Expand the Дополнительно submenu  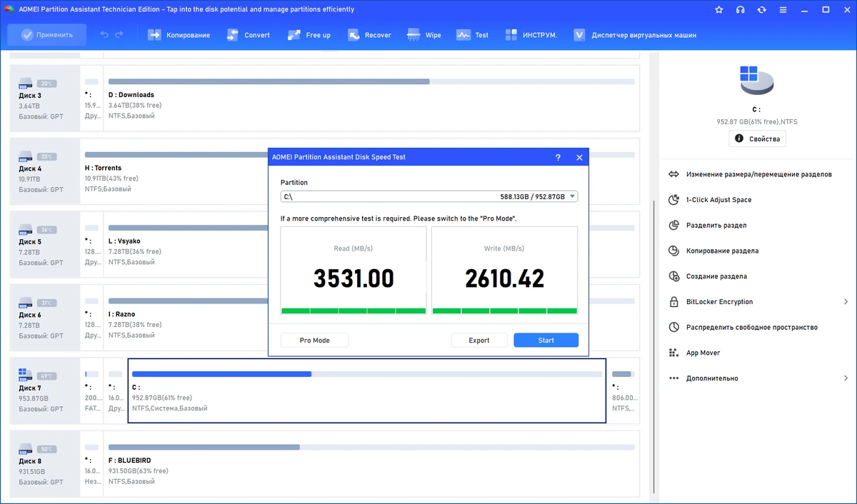pyautogui.click(x=759, y=378)
